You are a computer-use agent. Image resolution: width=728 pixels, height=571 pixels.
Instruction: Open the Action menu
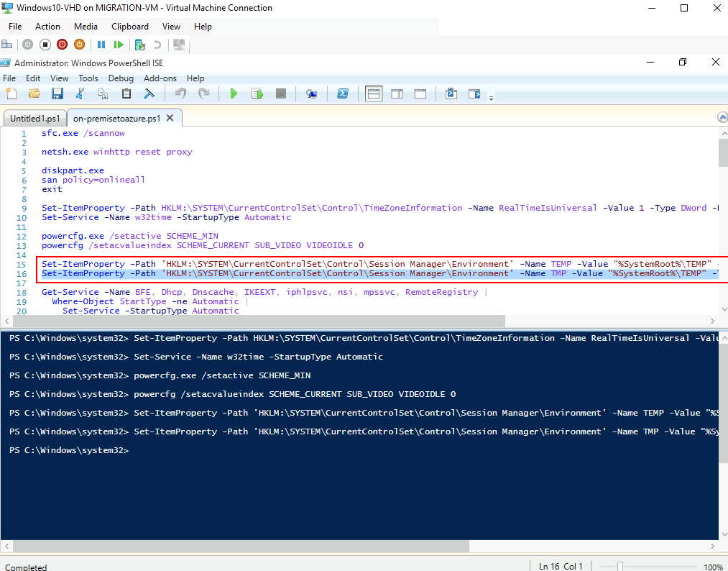tap(48, 27)
